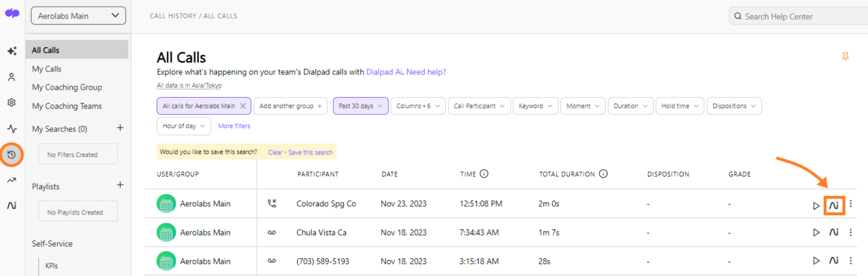Open the analytics trend arrow icon
Viewport: 868px width, 276px height.
pos(12,180)
